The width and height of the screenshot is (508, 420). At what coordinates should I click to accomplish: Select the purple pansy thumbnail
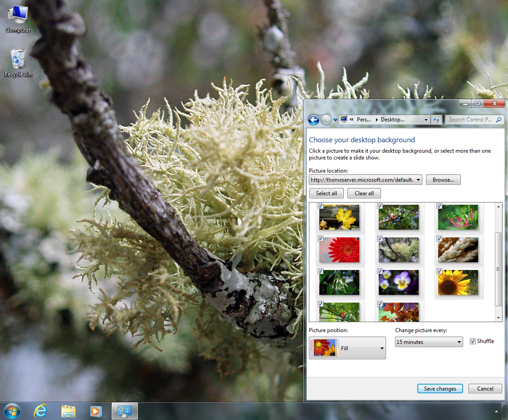[399, 282]
